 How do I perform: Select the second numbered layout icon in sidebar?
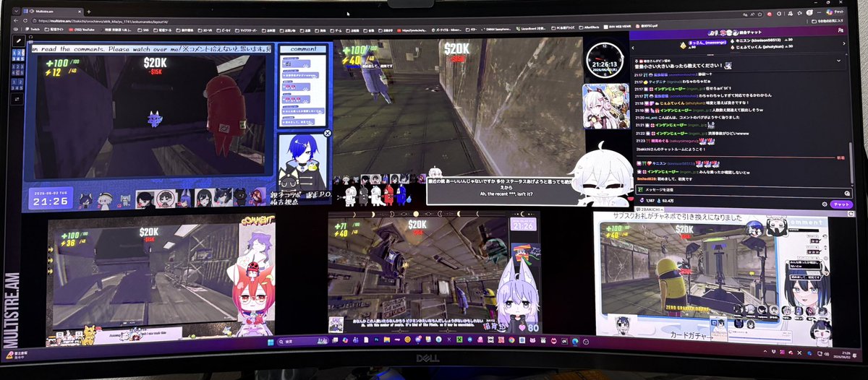coord(18,69)
